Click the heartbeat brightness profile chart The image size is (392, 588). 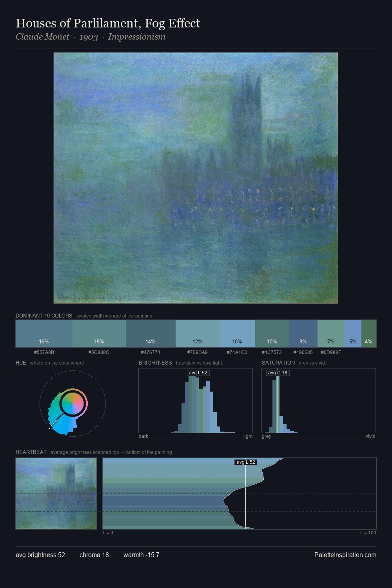tap(240, 494)
